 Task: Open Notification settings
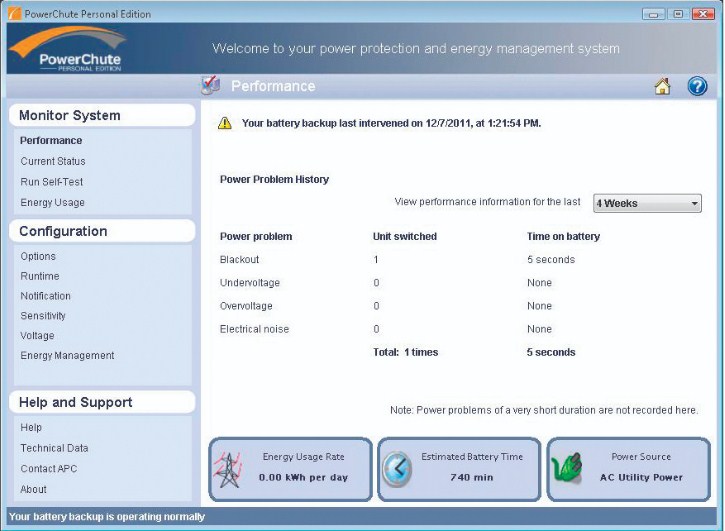click(45, 296)
